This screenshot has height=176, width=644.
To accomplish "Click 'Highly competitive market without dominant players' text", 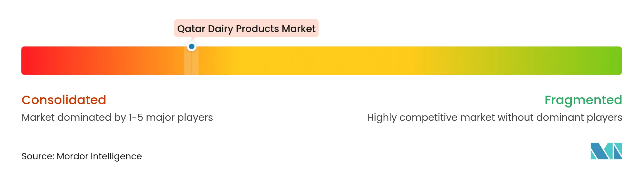I will pos(494,118).
